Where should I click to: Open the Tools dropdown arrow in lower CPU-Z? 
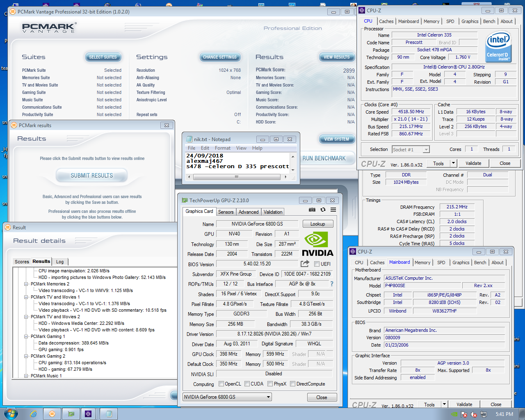tap(444, 404)
